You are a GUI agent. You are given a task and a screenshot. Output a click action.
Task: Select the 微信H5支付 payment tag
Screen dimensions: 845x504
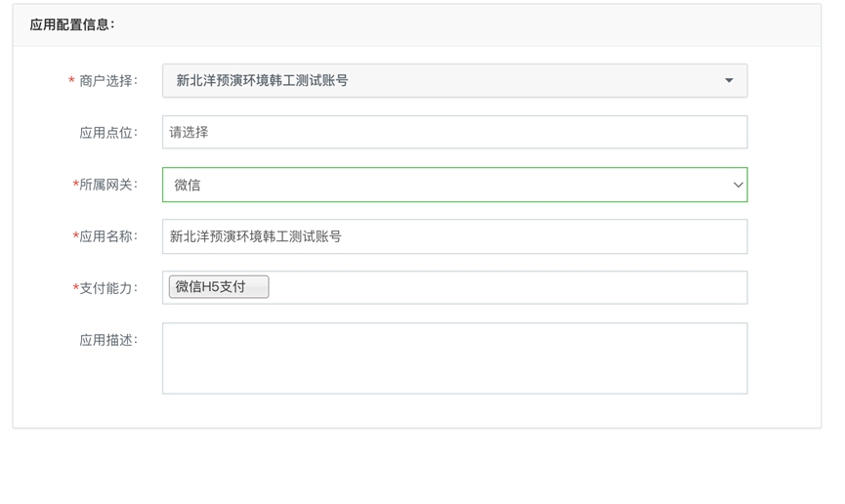[219, 287]
